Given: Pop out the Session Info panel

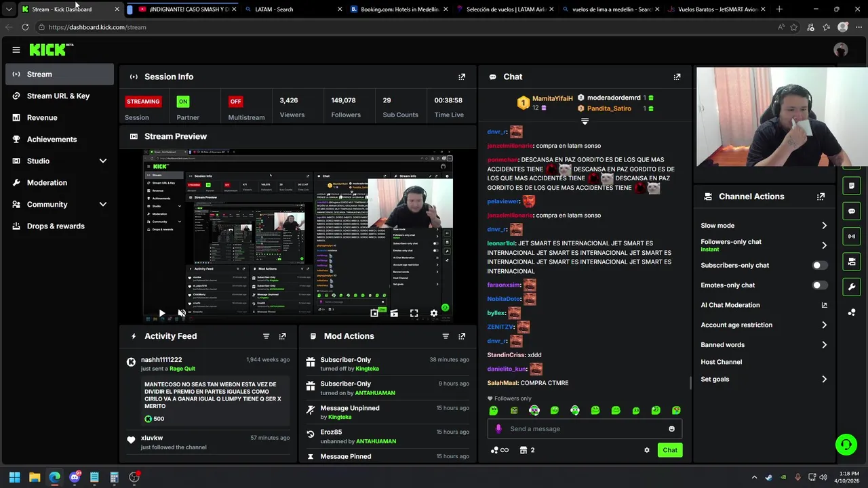Looking at the screenshot, I should tap(462, 77).
